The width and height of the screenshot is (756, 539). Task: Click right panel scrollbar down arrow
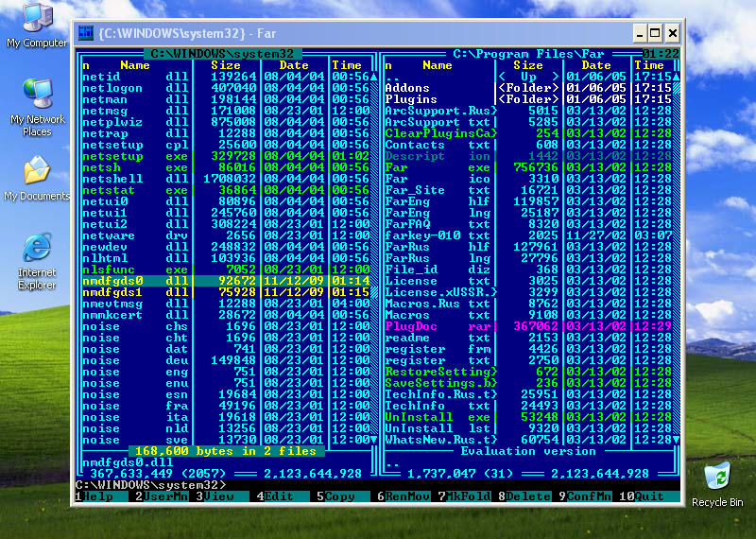(676, 440)
